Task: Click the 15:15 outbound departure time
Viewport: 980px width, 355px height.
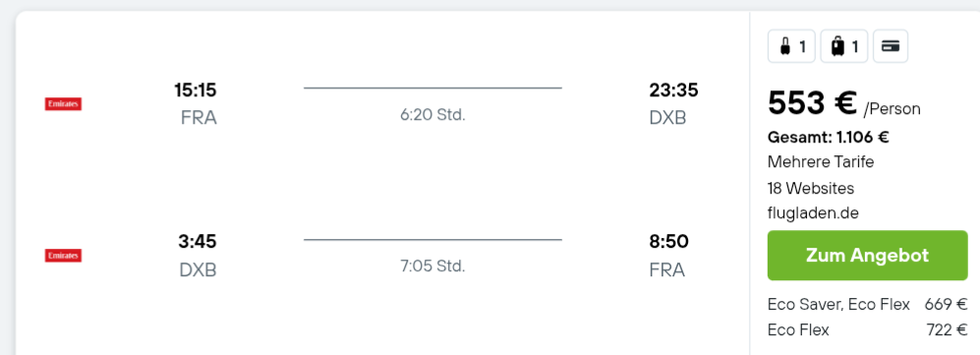Action: (196, 90)
